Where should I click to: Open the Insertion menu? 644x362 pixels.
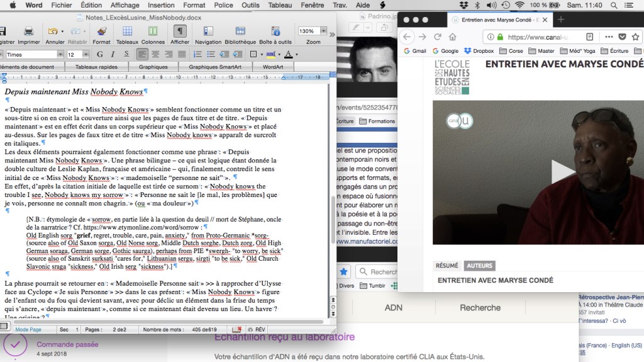(161, 5)
